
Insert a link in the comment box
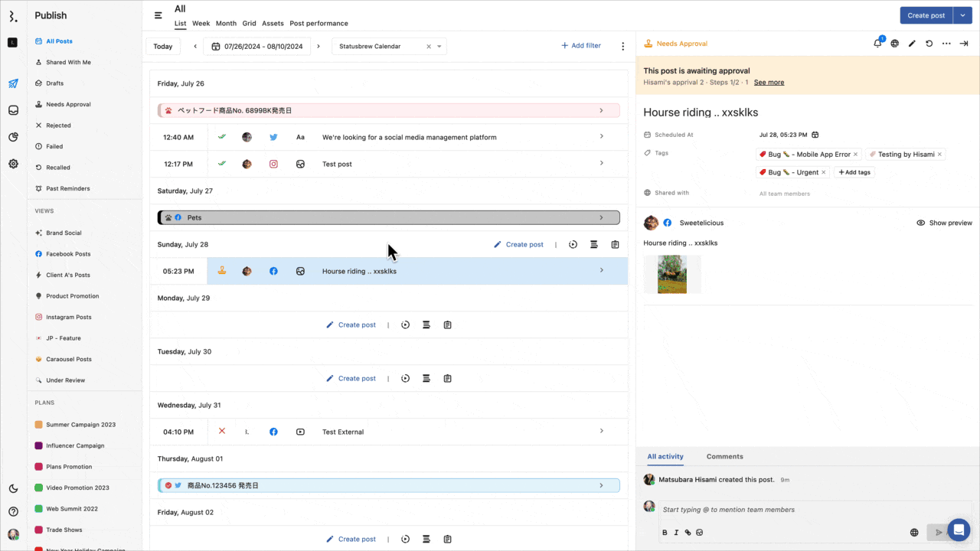(x=688, y=533)
